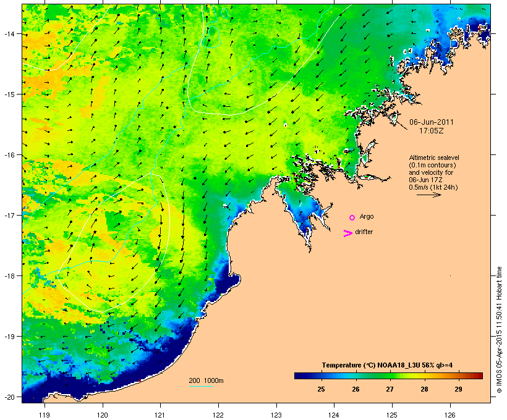Click the 'Argo' legend label

(367, 216)
